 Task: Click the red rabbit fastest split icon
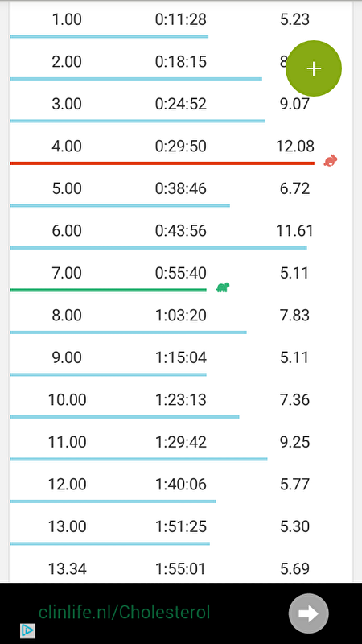(x=331, y=160)
